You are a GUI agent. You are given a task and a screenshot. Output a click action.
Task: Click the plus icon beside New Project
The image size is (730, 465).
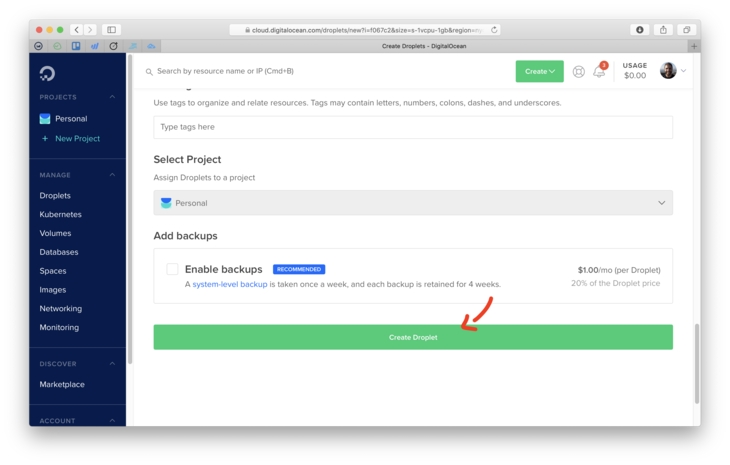(x=45, y=139)
